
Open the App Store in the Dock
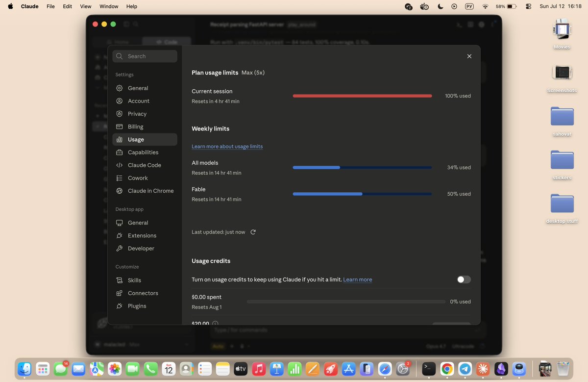tap(348, 369)
